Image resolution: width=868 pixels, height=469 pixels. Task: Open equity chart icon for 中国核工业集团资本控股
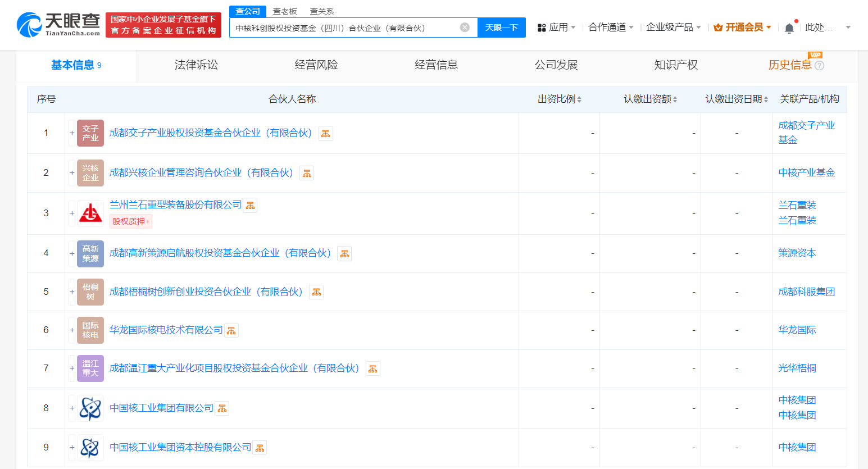[x=260, y=448]
